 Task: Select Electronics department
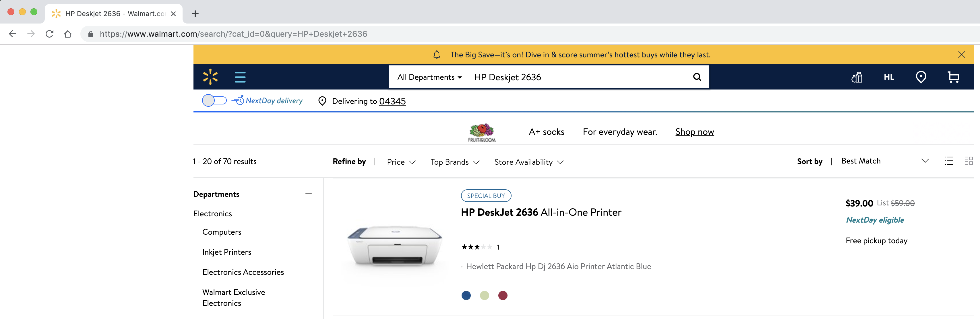click(x=212, y=214)
